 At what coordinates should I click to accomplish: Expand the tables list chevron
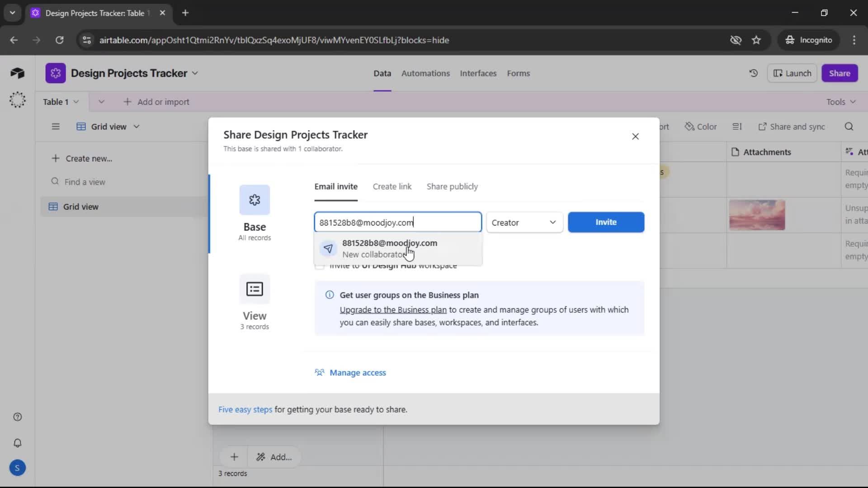coord(101,102)
